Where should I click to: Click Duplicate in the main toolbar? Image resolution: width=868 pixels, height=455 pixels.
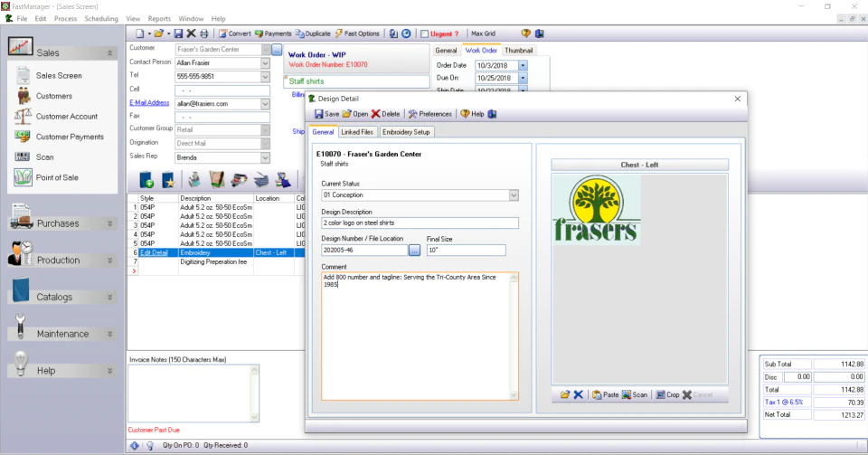(x=313, y=33)
